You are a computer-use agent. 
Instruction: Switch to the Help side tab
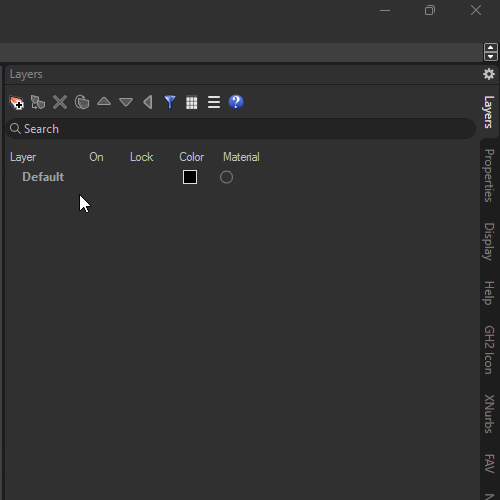coord(489,293)
